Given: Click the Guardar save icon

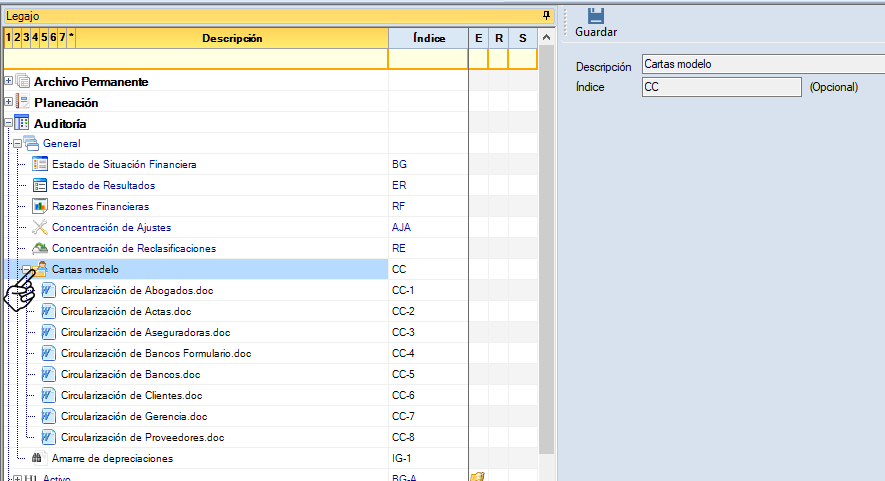Looking at the screenshot, I should point(596,15).
